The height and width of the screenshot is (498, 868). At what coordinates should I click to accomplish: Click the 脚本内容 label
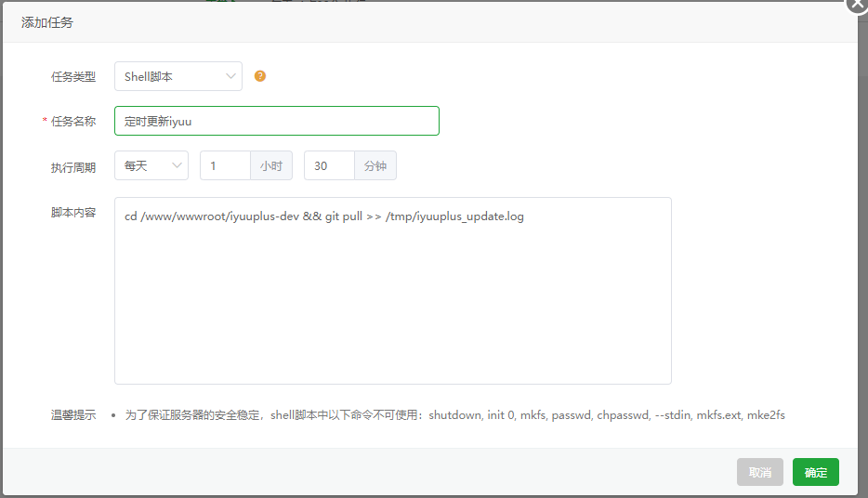73,213
